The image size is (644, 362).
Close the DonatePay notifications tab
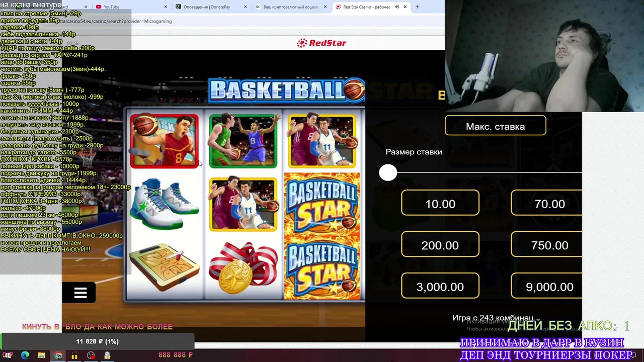pos(246,7)
